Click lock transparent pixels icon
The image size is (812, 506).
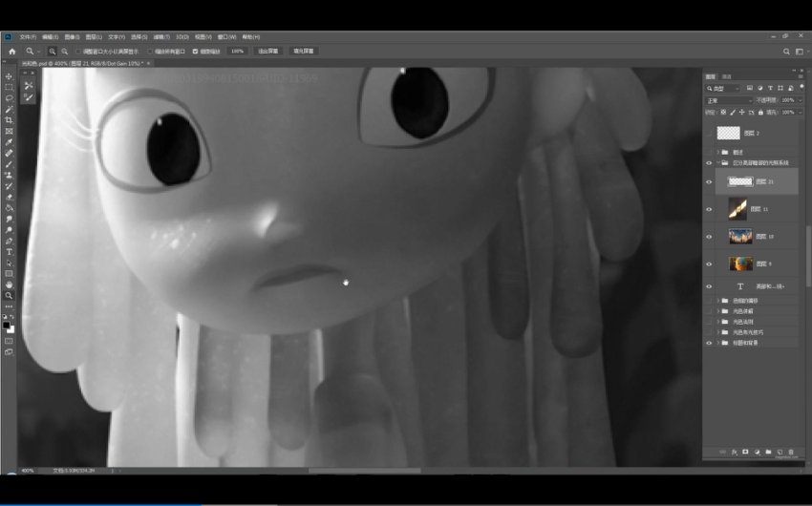click(x=723, y=112)
